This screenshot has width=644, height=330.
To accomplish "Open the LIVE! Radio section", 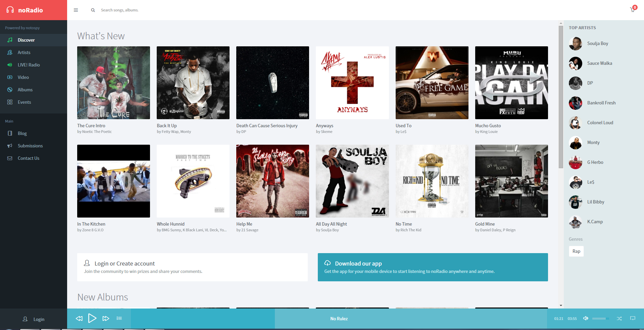I will 28,64.
